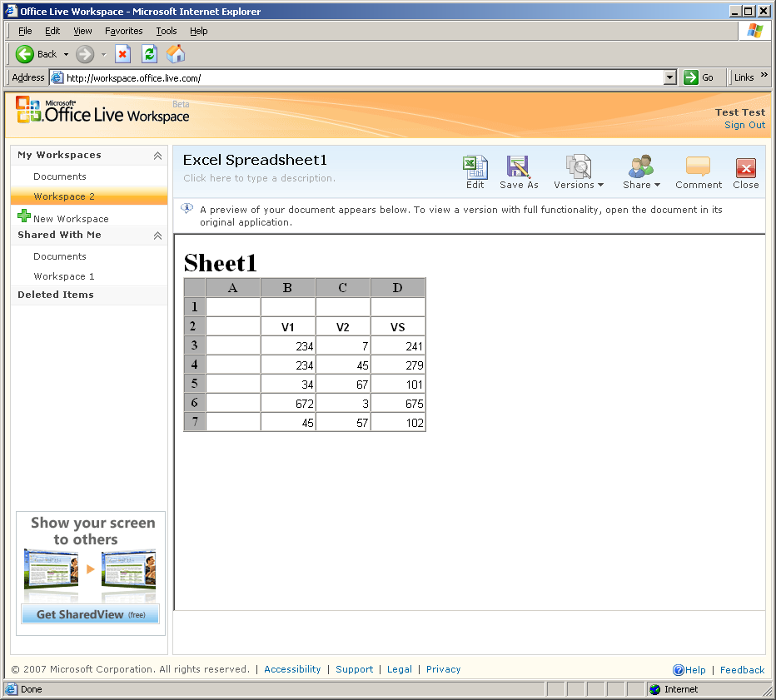Click the Get SharedView button
The image size is (776, 700).
coord(90,614)
